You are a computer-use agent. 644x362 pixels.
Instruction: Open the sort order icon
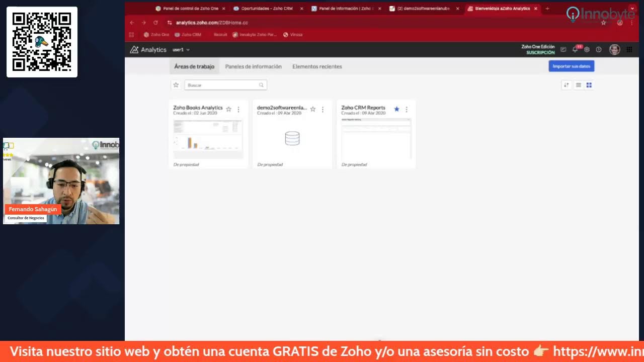567,85
